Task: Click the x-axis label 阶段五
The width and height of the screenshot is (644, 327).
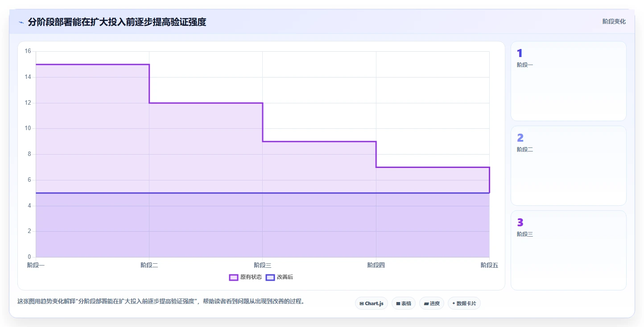Action: pyautogui.click(x=489, y=265)
